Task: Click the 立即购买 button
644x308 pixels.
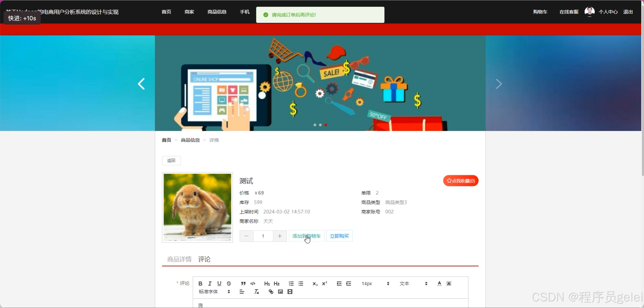Action: click(x=339, y=236)
